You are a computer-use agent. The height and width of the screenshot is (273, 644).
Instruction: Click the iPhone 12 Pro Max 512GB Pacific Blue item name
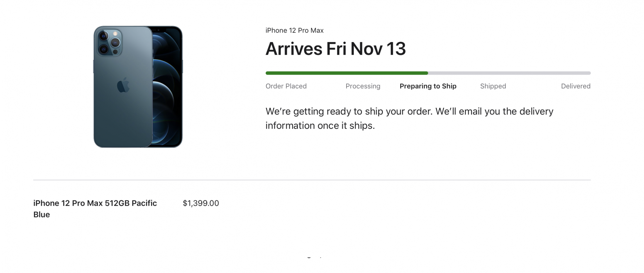pos(95,209)
